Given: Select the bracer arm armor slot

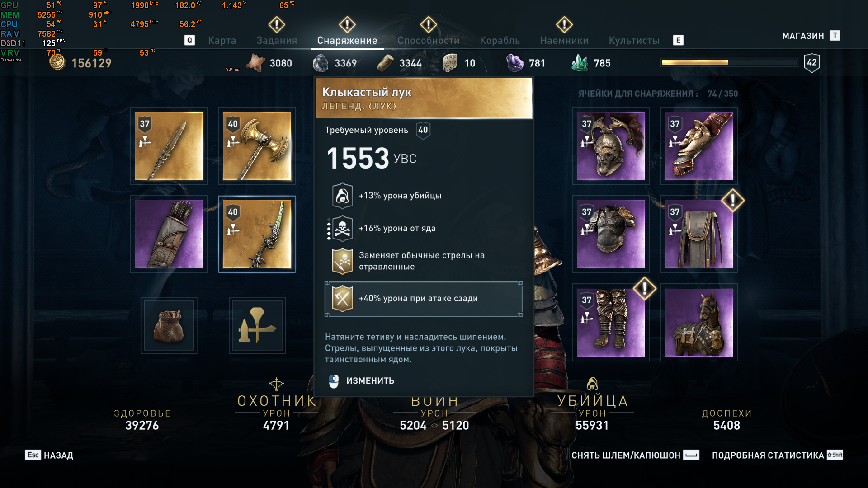Looking at the screenshot, I should (699, 146).
